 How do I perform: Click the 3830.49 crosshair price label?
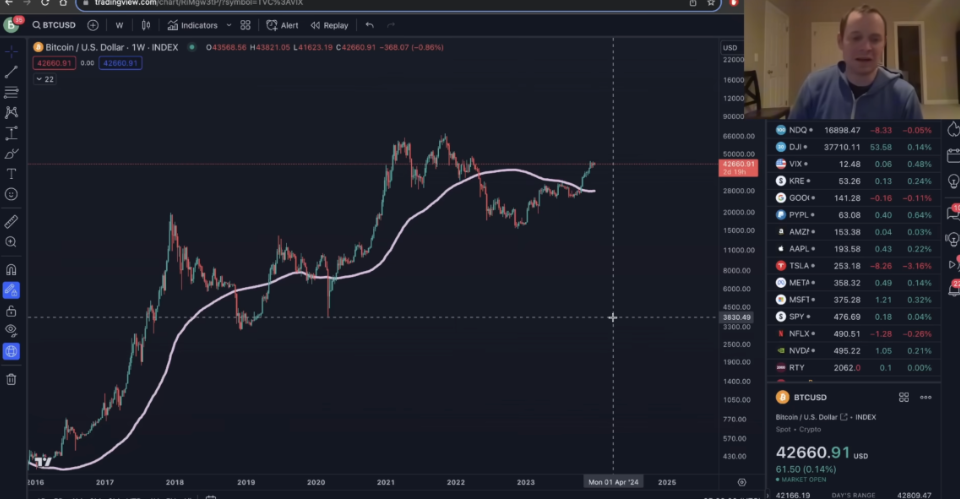(x=736, y=317)
